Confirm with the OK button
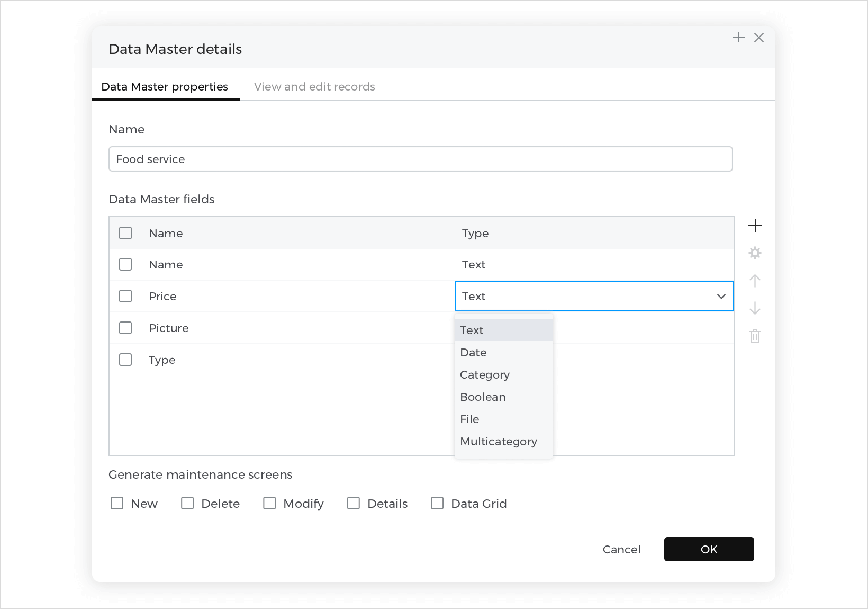 coord(709,549)
